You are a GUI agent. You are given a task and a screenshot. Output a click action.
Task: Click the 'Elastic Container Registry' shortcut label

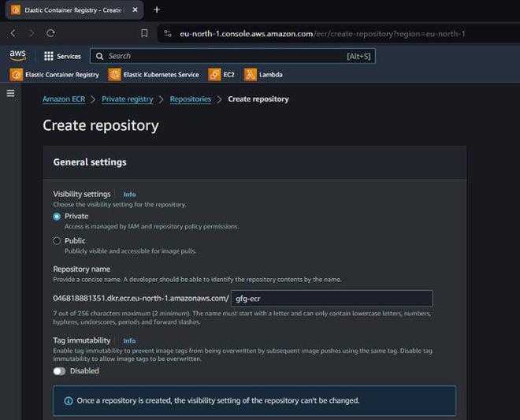pos(62,75)
